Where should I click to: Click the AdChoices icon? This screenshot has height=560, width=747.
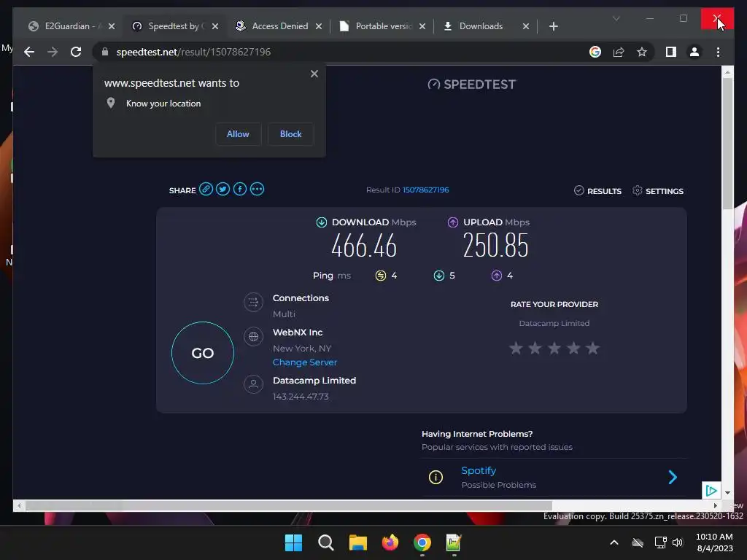tap(711, 491)
